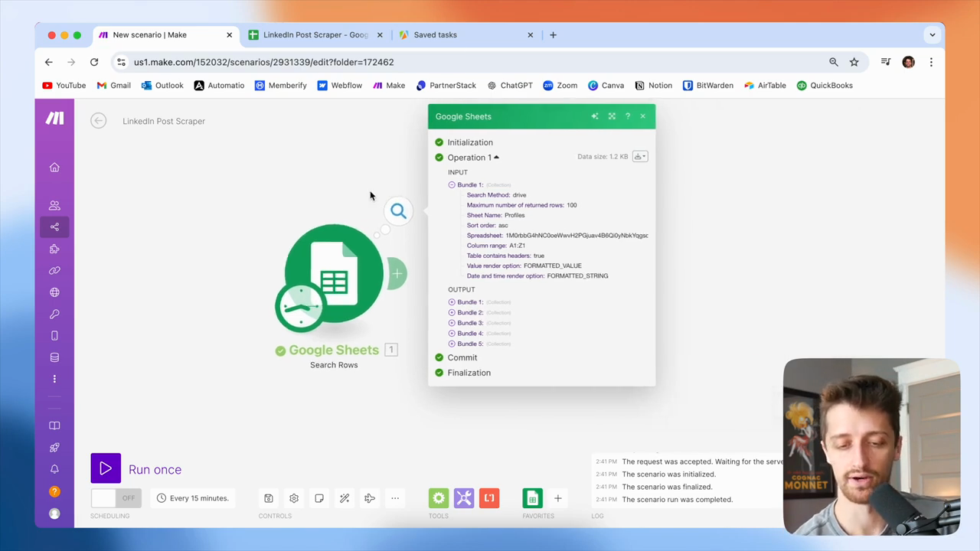The image size is (980, 551).
Task: Click the explain flow airplane icon
Action: [x=370, y=498]
